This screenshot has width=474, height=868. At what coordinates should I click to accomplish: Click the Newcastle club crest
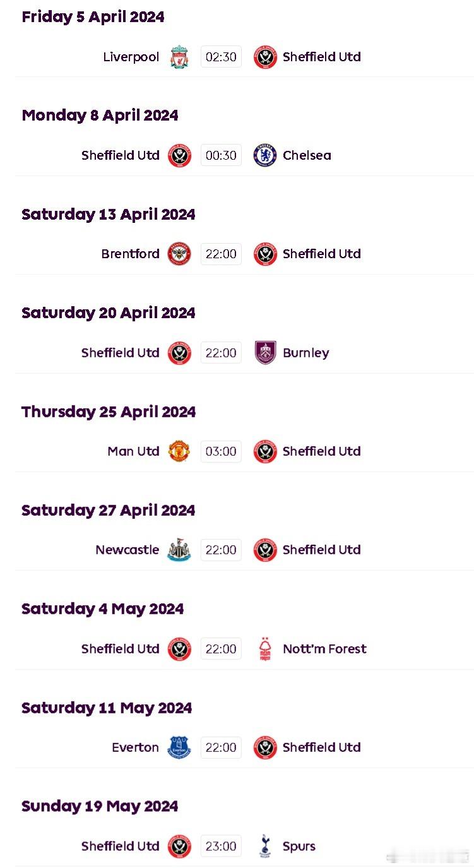click(179, 550)
